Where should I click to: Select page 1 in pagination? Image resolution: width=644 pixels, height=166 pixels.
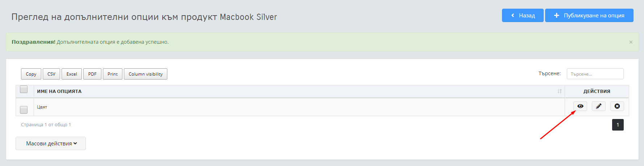[618, 125]
